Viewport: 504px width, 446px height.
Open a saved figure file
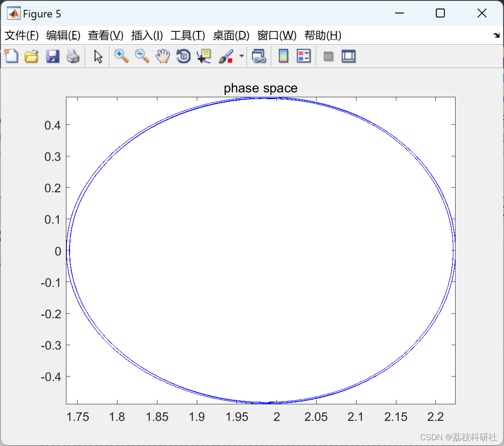tap(31, 56)
